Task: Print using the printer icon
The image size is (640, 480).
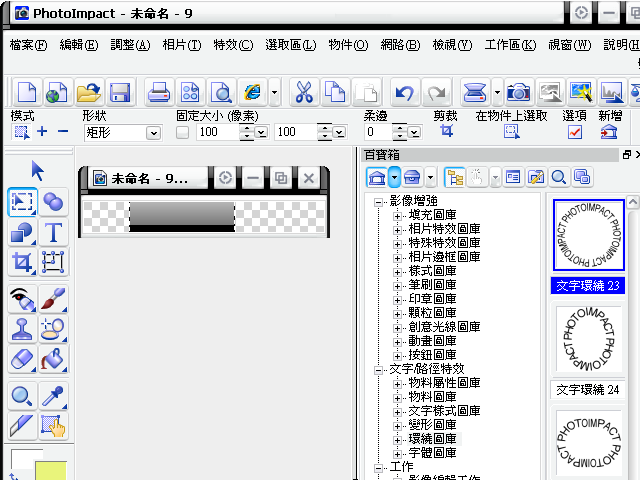Action: coord(159,91)
